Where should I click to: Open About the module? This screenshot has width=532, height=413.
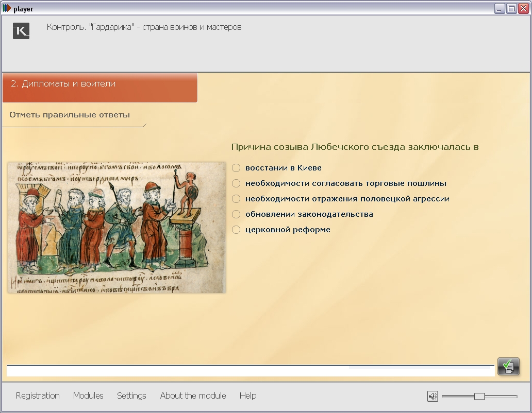193,395
